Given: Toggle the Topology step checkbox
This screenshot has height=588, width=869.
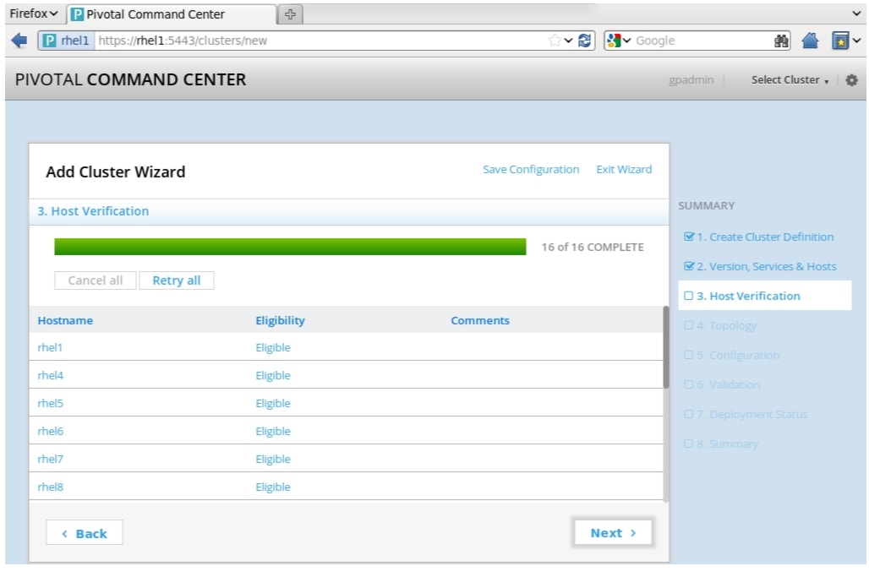Looking at the screenshot, I should coord(688,325).
